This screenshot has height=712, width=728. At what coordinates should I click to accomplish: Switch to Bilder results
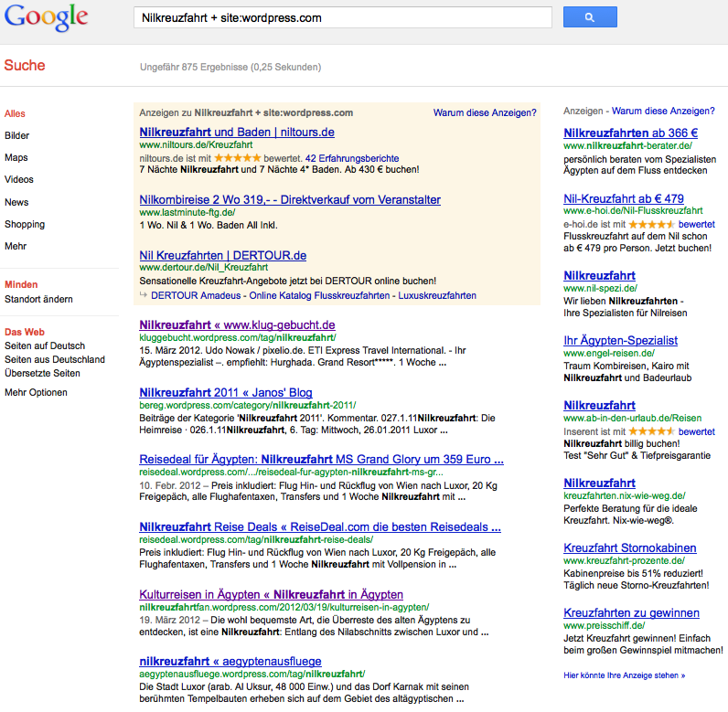tap(16, 135)
